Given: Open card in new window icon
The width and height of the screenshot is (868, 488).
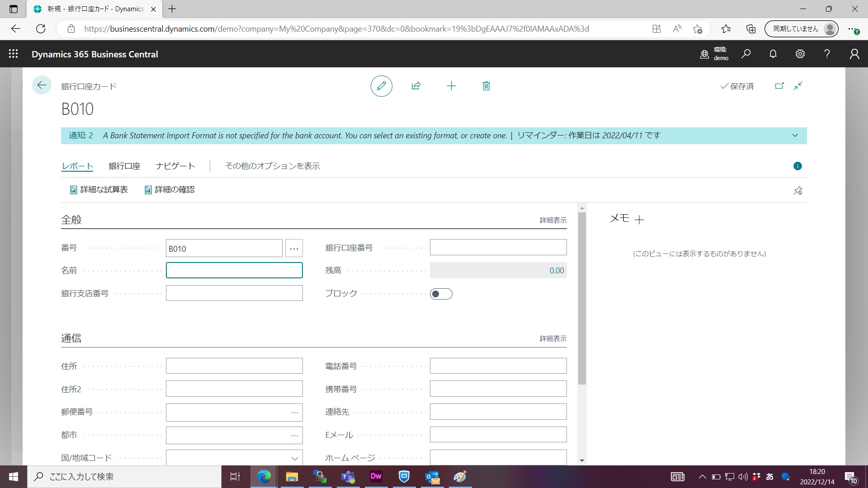Looking at the screenshot, I should [x=779, y=86].
